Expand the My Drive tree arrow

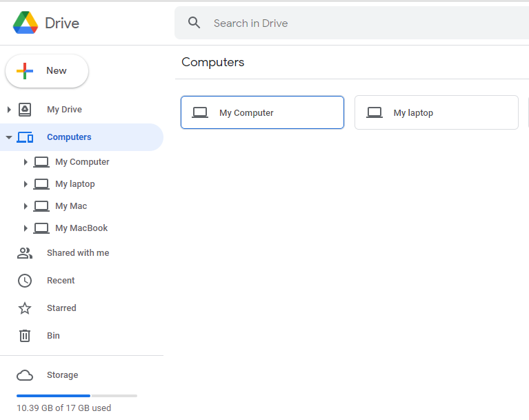point(9,109)
